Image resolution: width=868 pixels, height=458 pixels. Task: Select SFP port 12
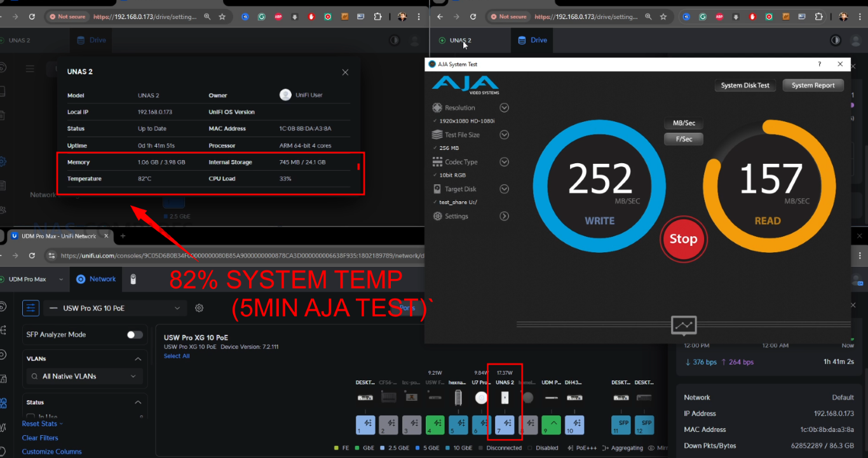(644, 424)
